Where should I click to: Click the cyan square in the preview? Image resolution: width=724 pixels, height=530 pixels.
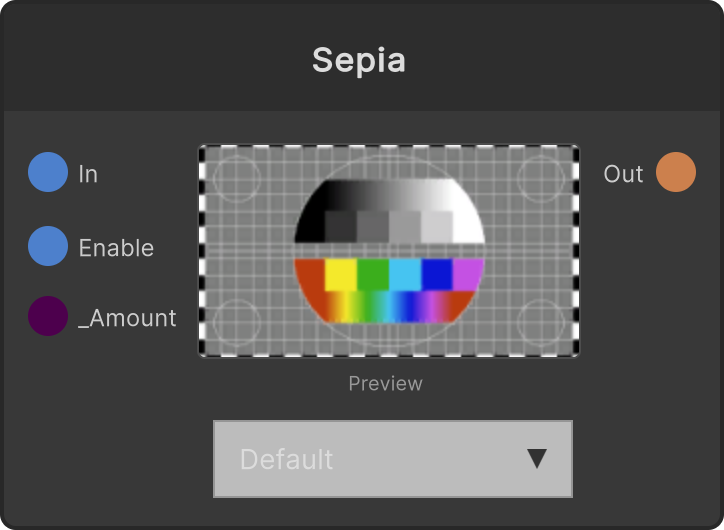coord(405,275)
